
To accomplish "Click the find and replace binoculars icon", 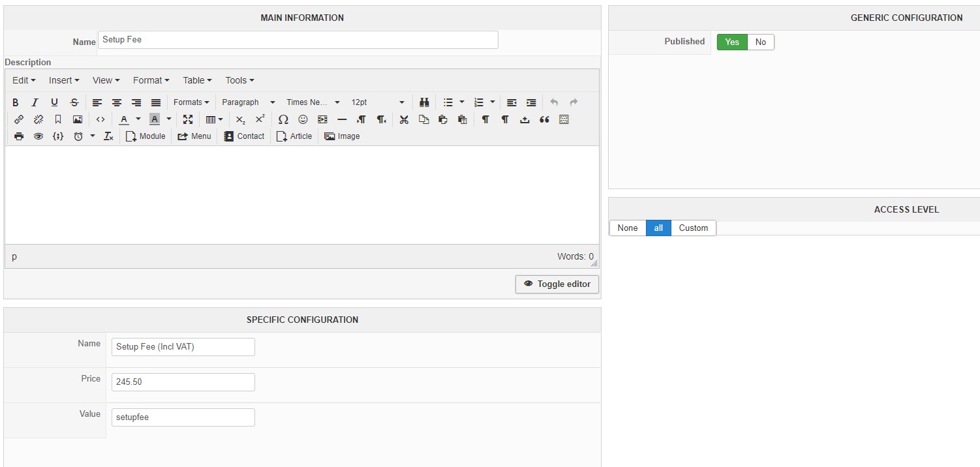I will tap(424, 102).
